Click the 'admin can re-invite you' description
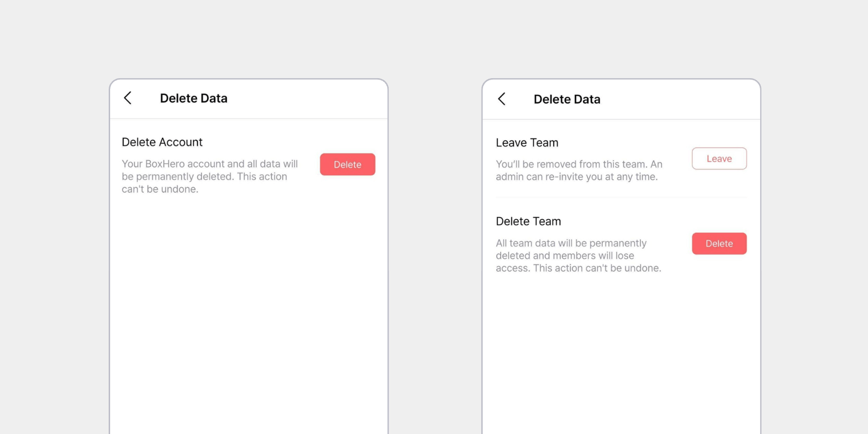Screen dimensions: 868x434 coord(579,170)
